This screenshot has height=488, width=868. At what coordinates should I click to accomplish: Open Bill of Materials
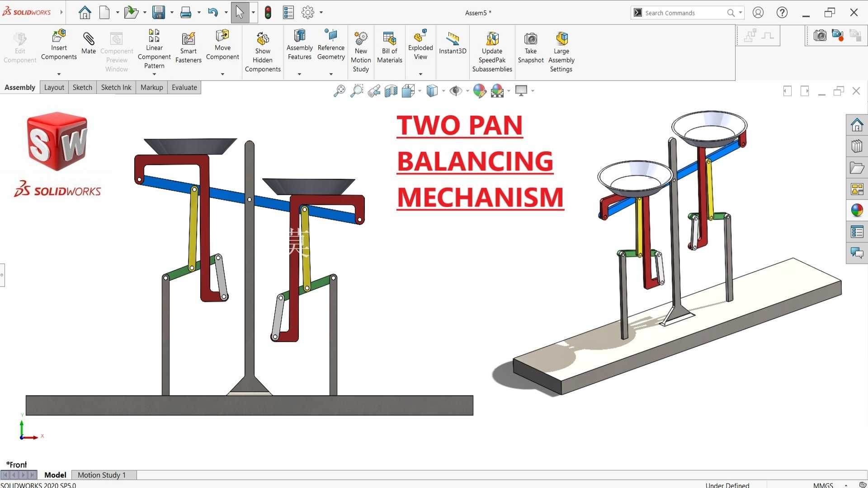(390, 47)
